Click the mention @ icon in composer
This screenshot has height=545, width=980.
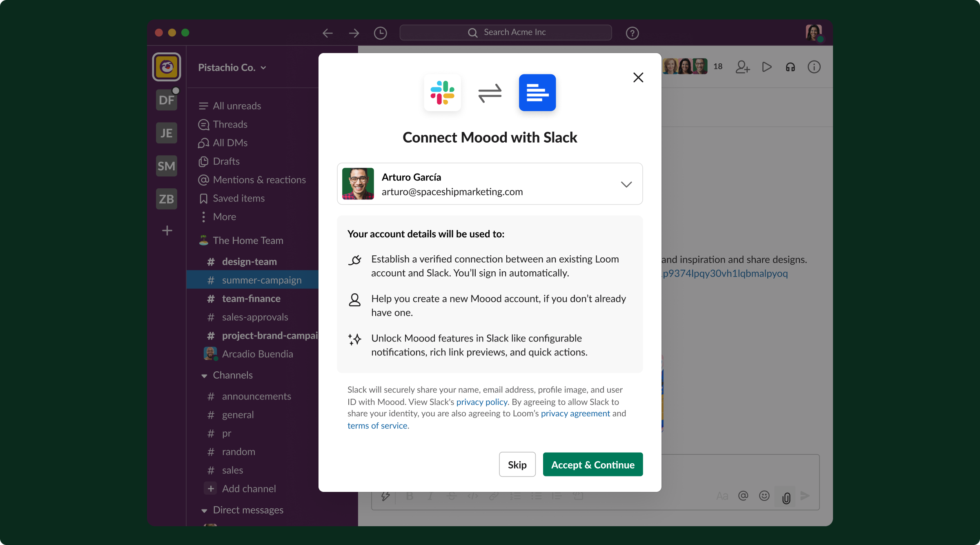click(x=743, y=496)
